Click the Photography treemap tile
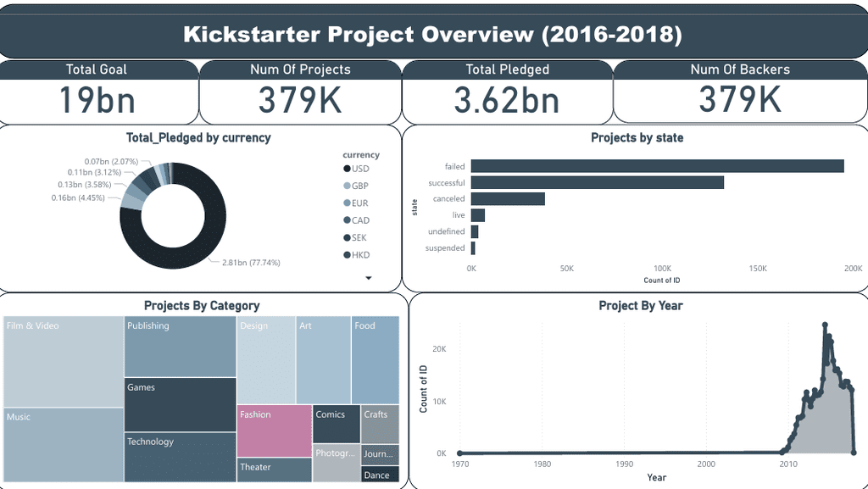 (x=337, y=463)
